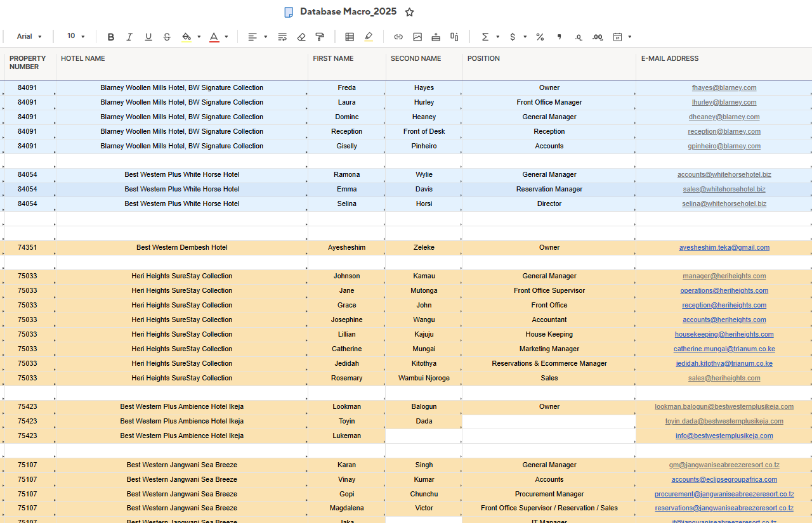This screenshot has width=812, height=523.
Task: Click the document icon beside the title
Action: tap(289, 12)
